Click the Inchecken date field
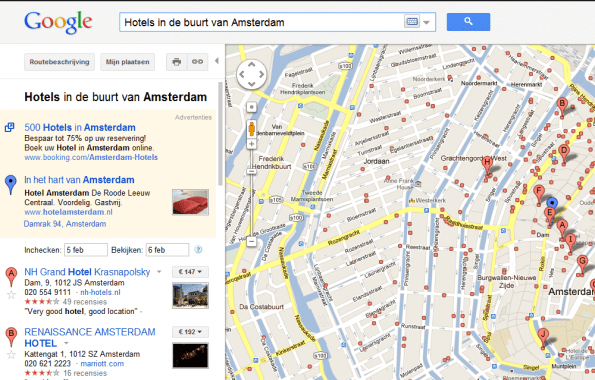This screenshot has width=595, height=380. [86, 250]
